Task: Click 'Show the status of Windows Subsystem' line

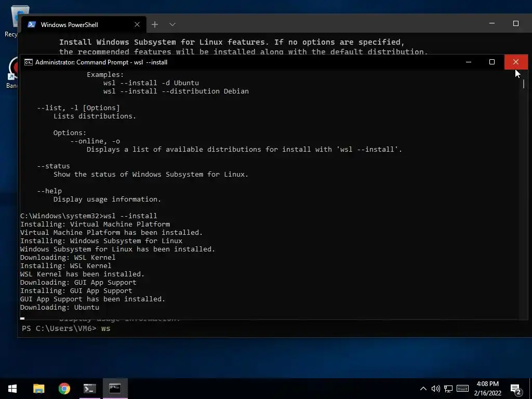Action: tap(151, 175)
